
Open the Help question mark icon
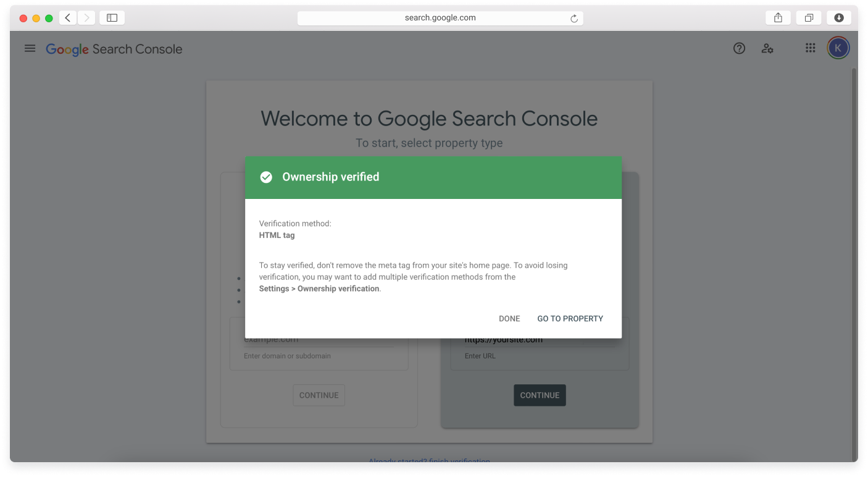click(739, 48)
